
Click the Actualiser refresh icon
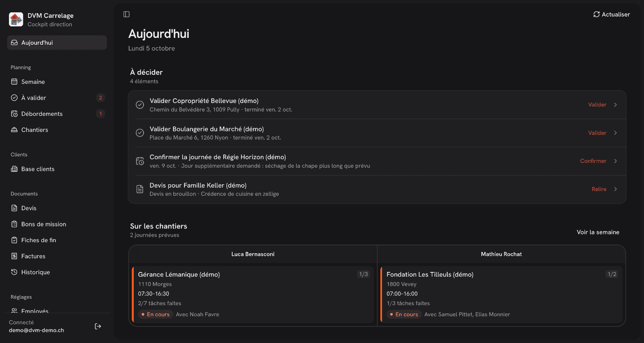click(x=596, y=14)
